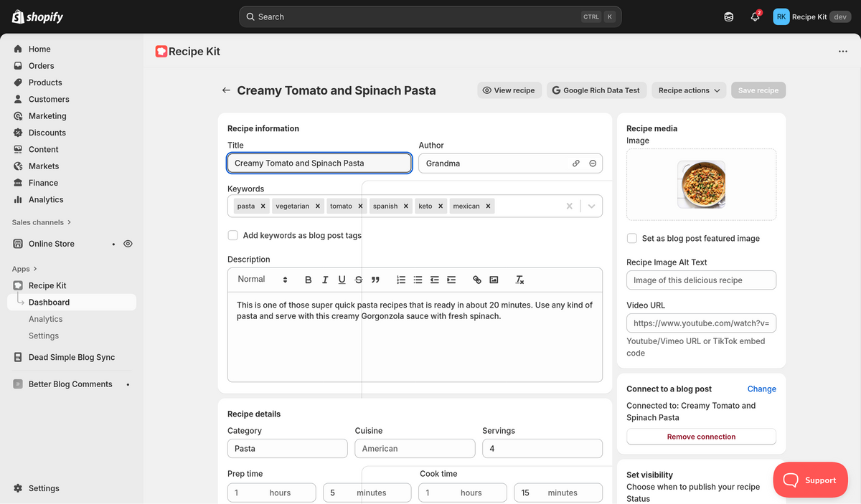
Task: Open the notifications bell
Action: 755,16
